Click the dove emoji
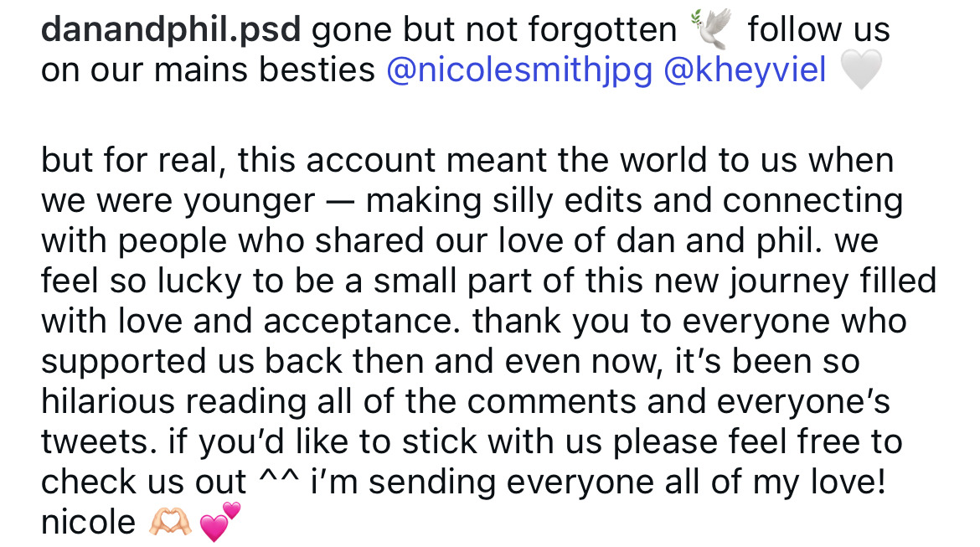The width and height of the screenshot is (980, 547). (x=711, y=31)
